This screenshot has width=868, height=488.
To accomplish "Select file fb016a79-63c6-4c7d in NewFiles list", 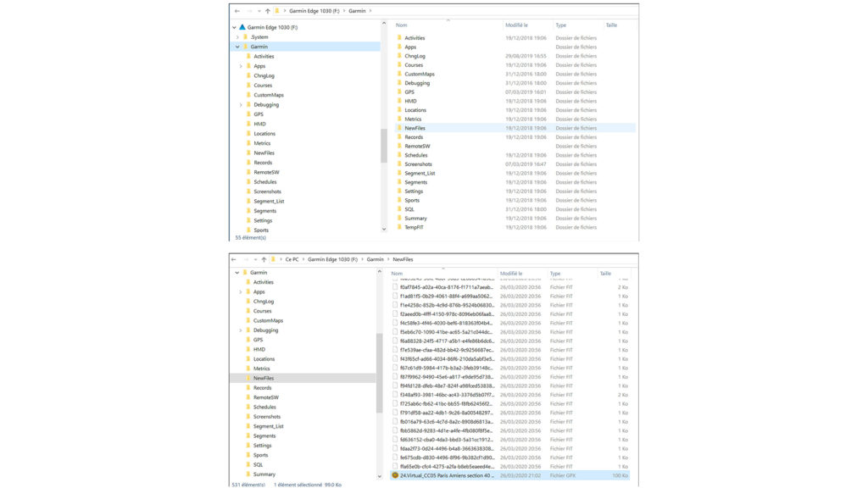I will pos(509,422).
